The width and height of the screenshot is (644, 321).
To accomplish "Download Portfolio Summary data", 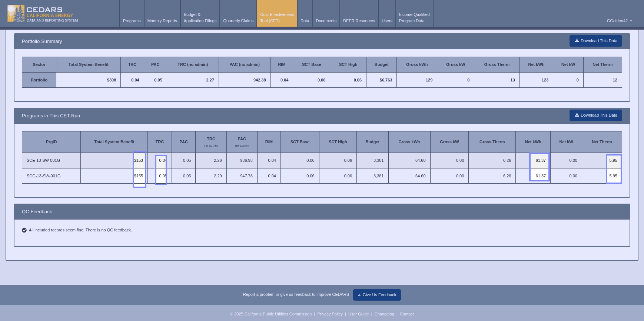I will [595, 41].
